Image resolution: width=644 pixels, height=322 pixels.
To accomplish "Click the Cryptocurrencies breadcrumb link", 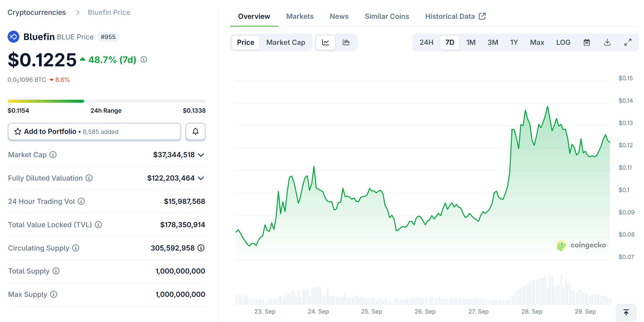I will coord(37,12).
